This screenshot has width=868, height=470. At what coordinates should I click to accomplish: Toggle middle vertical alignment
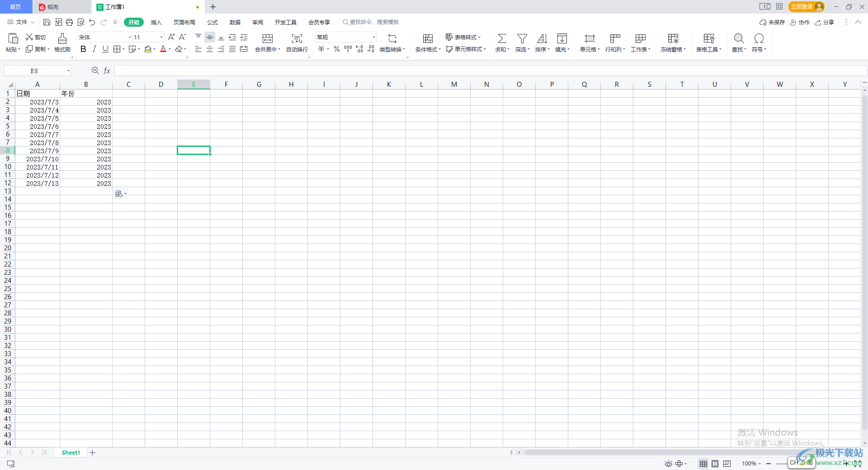[x=210, y=37]
